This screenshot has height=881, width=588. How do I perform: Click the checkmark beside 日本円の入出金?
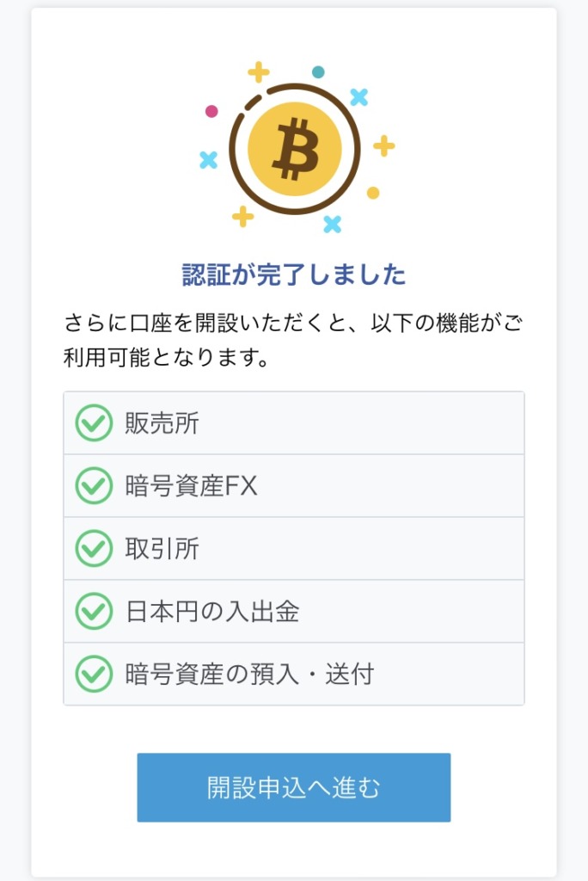[x=94, y=612]
